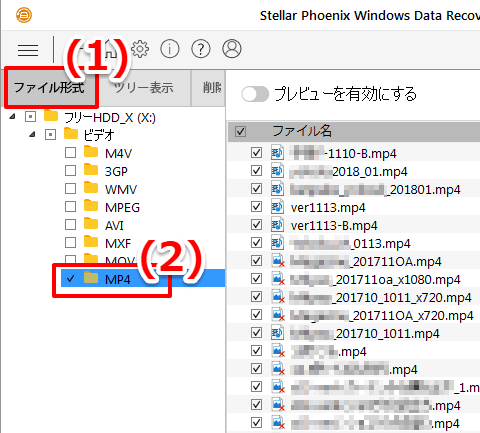This screenshot has width=480, height=433.
Task: Click the information (i) icon
Action: (170, 49)
